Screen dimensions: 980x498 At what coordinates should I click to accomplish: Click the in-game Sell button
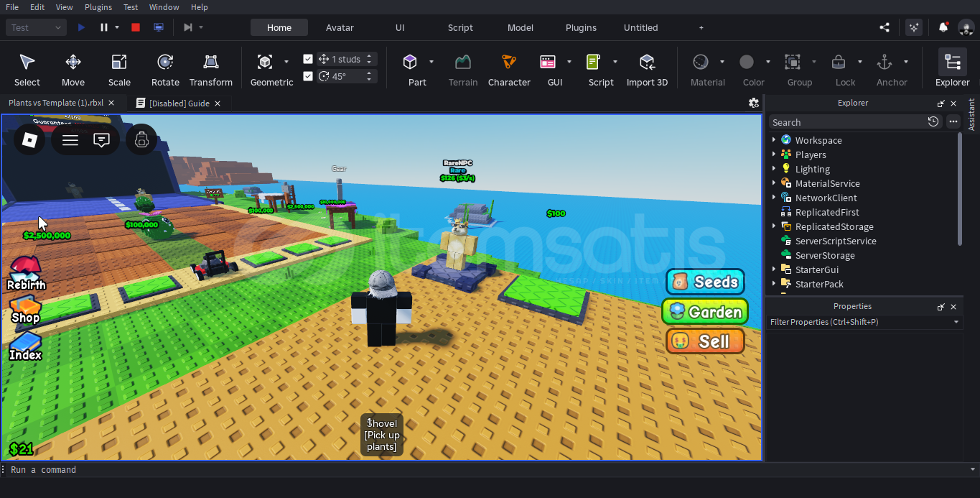pyautogui.click(x=705, y=341)
